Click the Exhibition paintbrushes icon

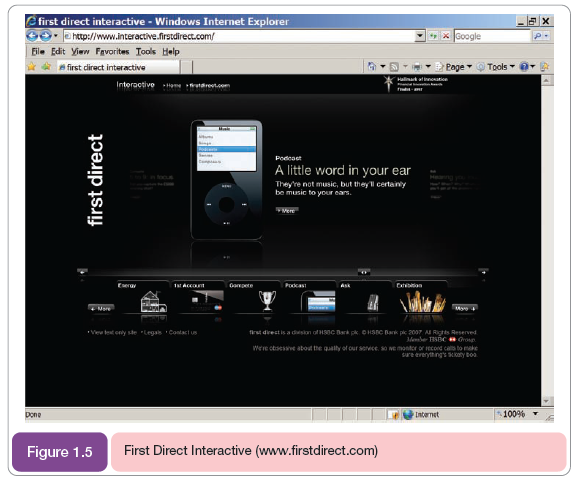[x=423, y=301]
